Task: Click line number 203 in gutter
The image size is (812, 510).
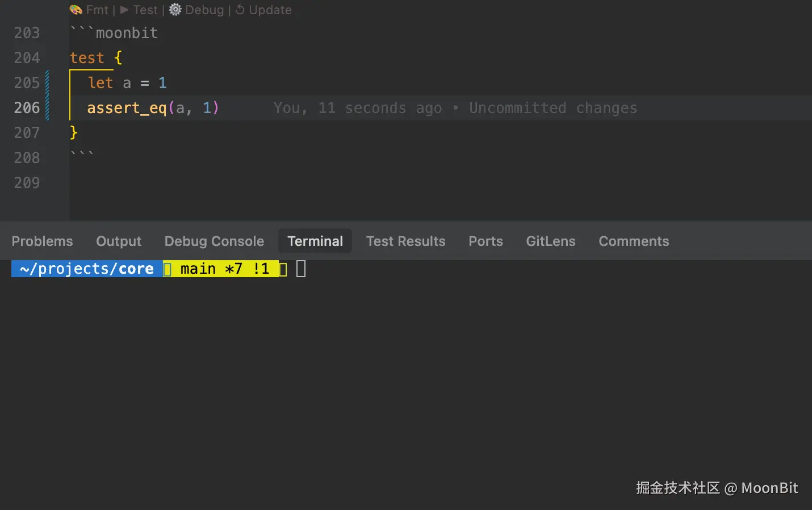Action: (x=27, y=33)
